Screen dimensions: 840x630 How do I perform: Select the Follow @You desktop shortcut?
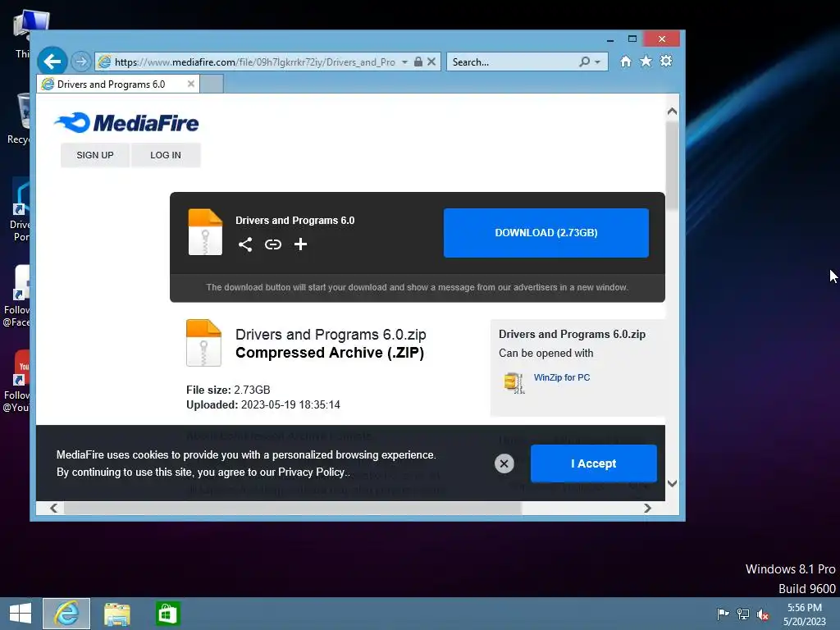coord(16,381)
